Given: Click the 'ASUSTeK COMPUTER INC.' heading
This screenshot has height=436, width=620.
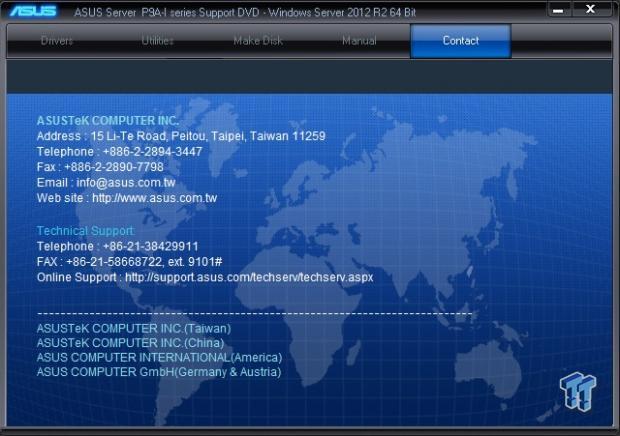Looking at the screenshot, I should [108, 121].
